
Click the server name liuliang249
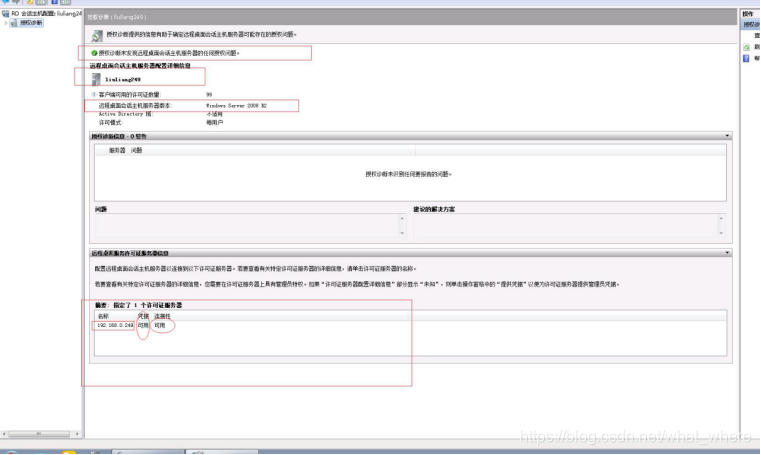point(123,80)
